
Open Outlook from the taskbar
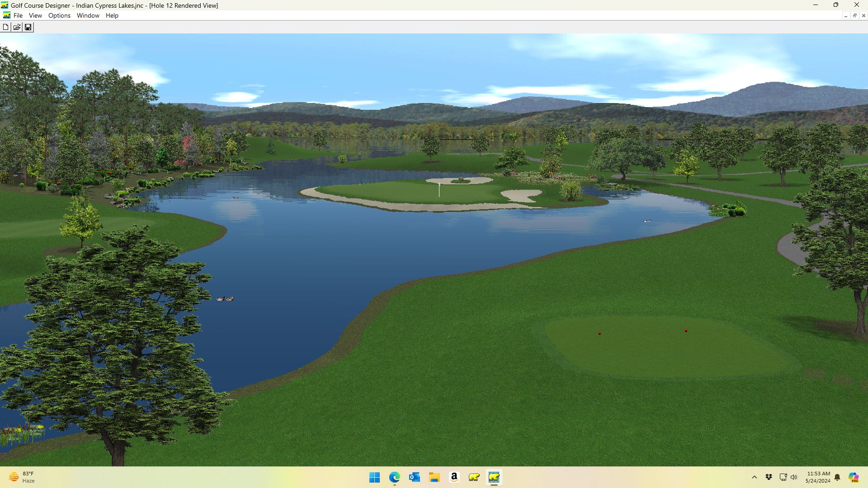point(415,477)
